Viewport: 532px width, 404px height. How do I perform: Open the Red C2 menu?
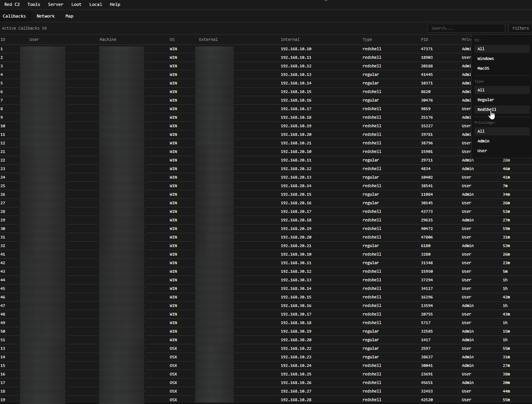pyautogui.click(x=12, y=4)
